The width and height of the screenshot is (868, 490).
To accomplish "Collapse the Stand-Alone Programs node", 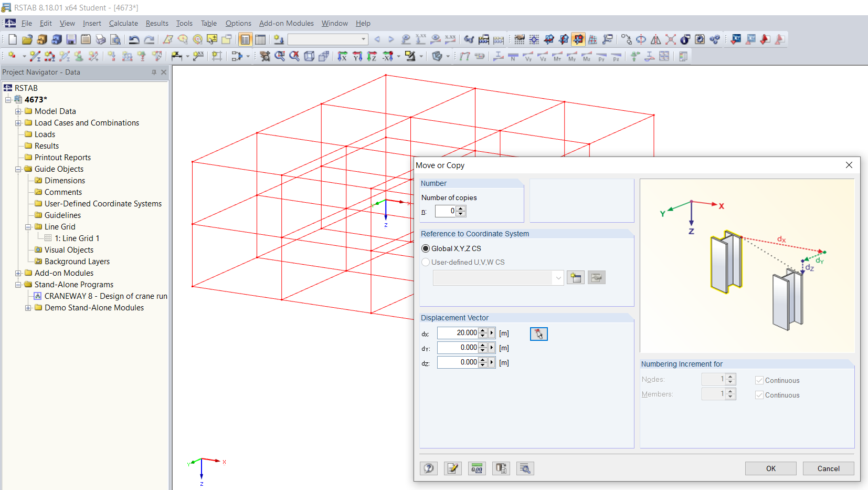I will (x=18, y=285).
